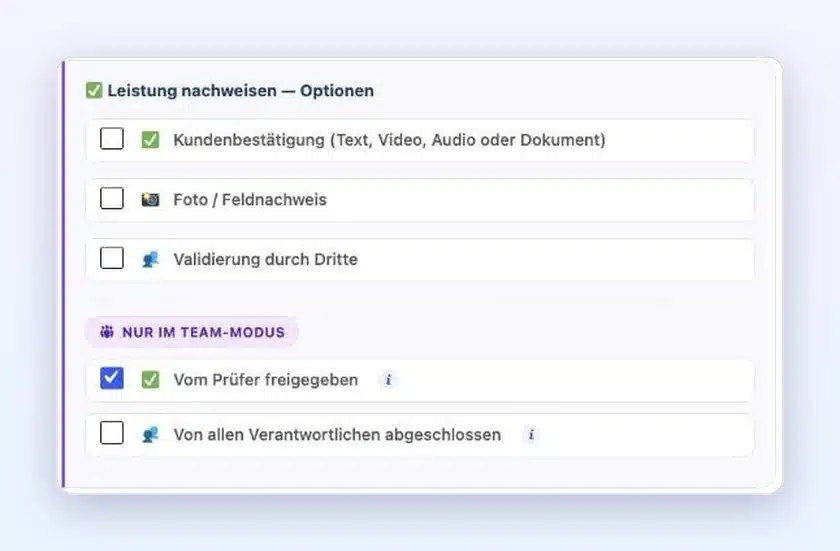Viewport: 840px width, 551px height.
Task: Click the camera icon for Foto / Feldnachweis
Action: point(150,200)
